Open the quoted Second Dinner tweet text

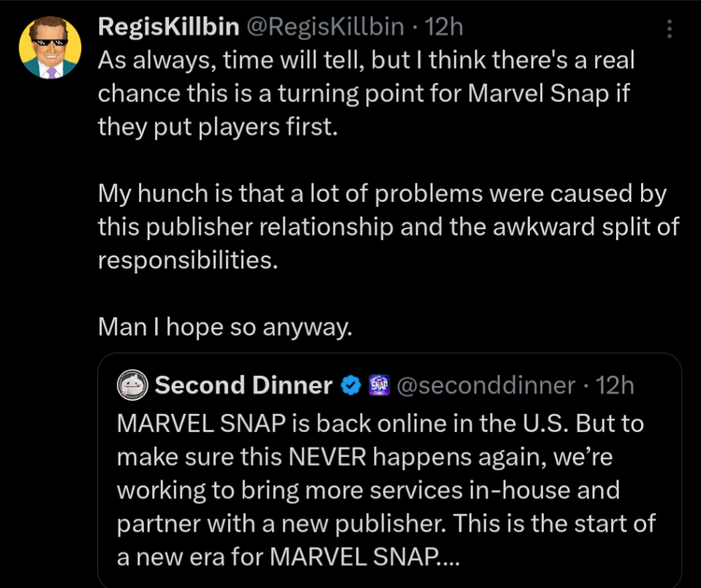(x=386, y=490)
